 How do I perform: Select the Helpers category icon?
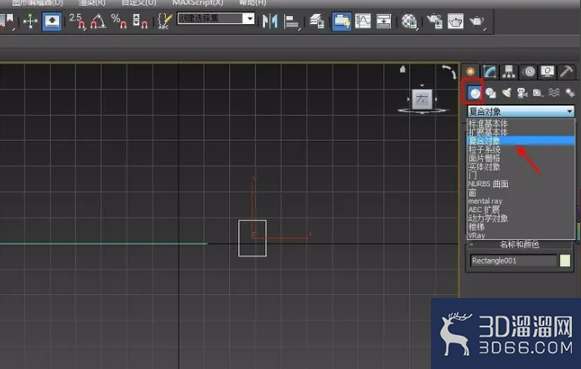538,93
